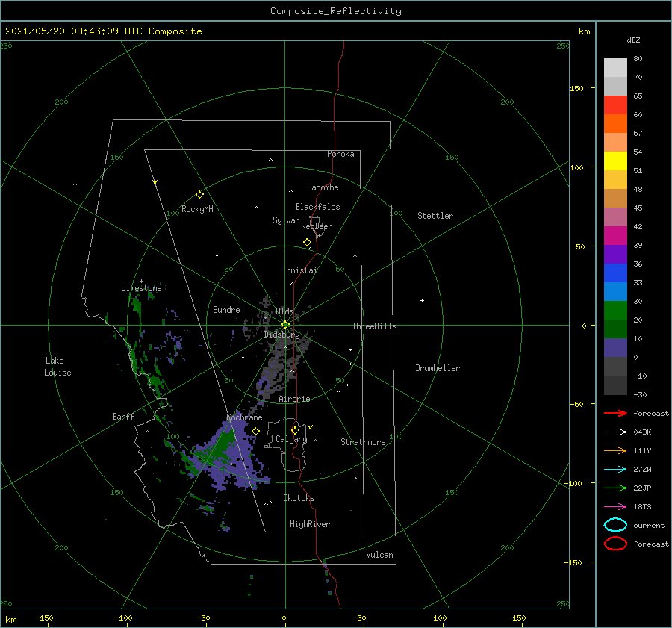Select the magenta 18TS arrow icon
The width and height of the screenshot is (672, 628).
pyautogui.click(x=615, y=507)
